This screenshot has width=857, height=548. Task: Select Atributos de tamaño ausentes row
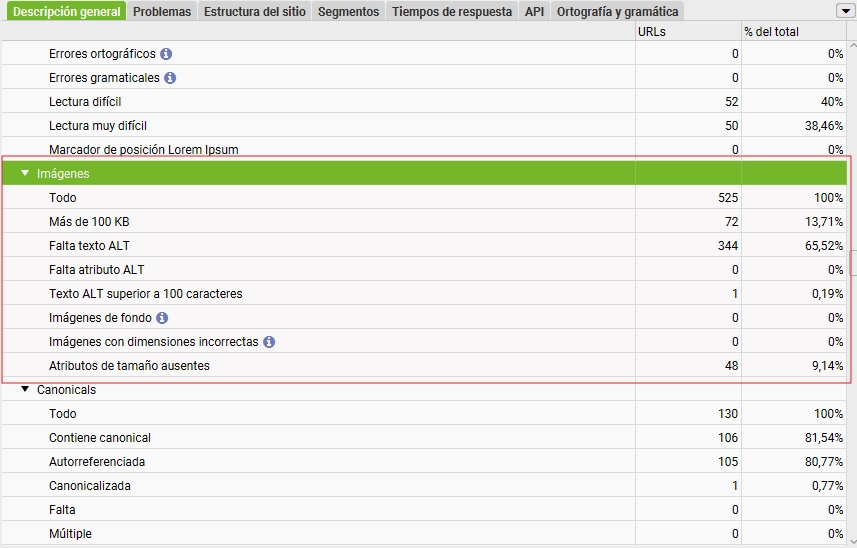(424, 366)
